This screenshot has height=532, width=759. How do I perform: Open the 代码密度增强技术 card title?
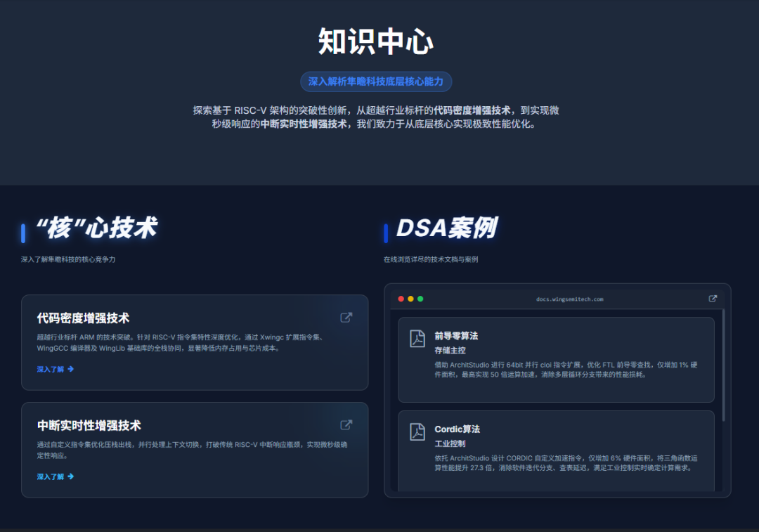point(83,318)
